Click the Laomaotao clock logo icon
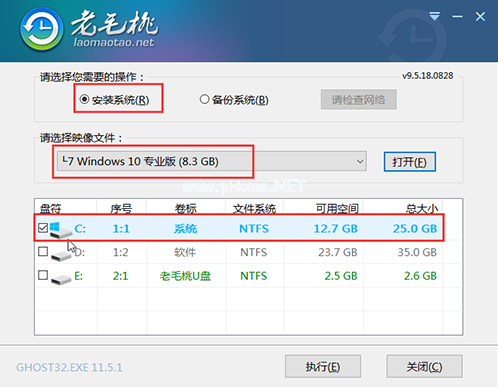The image size is (498, 389). coord(42,30)
